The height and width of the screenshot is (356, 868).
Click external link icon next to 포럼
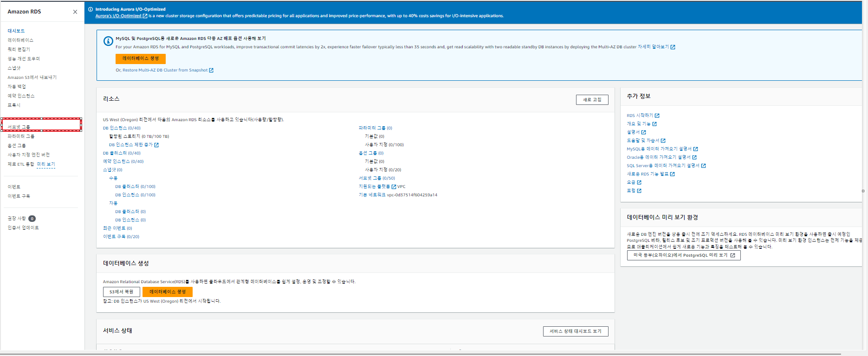click(639, 191)
